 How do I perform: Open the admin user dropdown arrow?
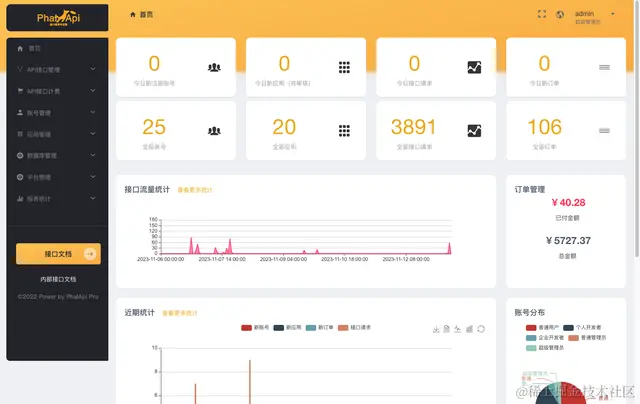613,14
